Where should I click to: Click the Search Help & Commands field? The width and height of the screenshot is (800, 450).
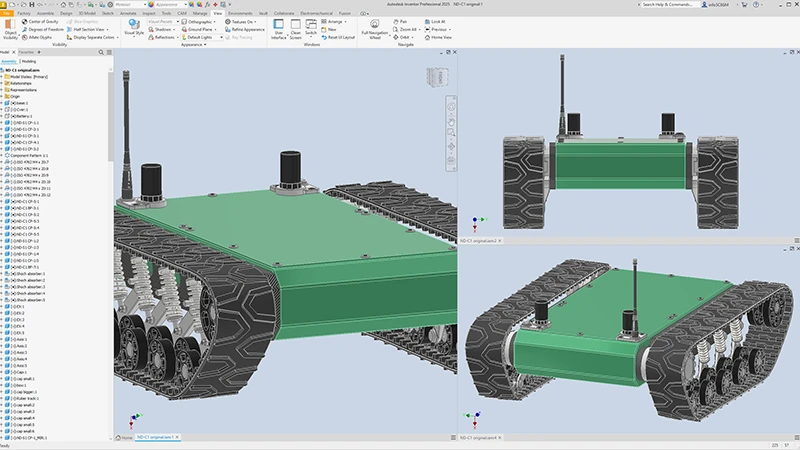(x=671, y=4)
